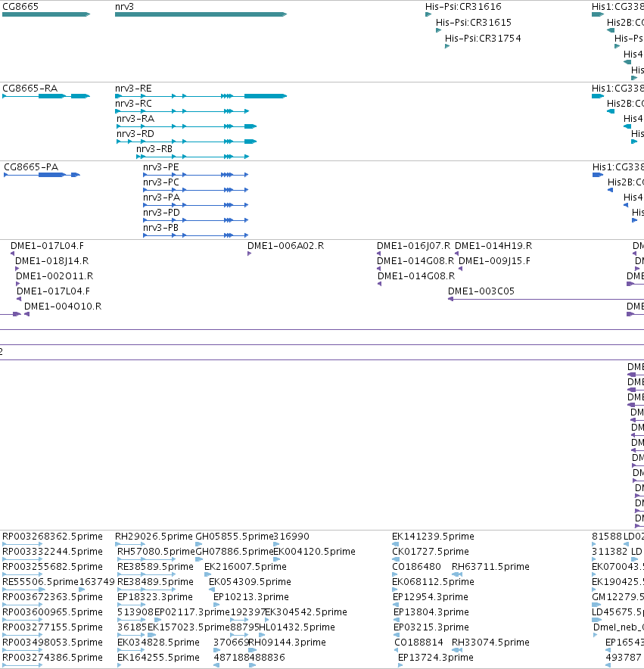The width and height of the screenshot is (644, 669).
Task: Click the nrv3-PC label
Action: click(x=161, y=182)
